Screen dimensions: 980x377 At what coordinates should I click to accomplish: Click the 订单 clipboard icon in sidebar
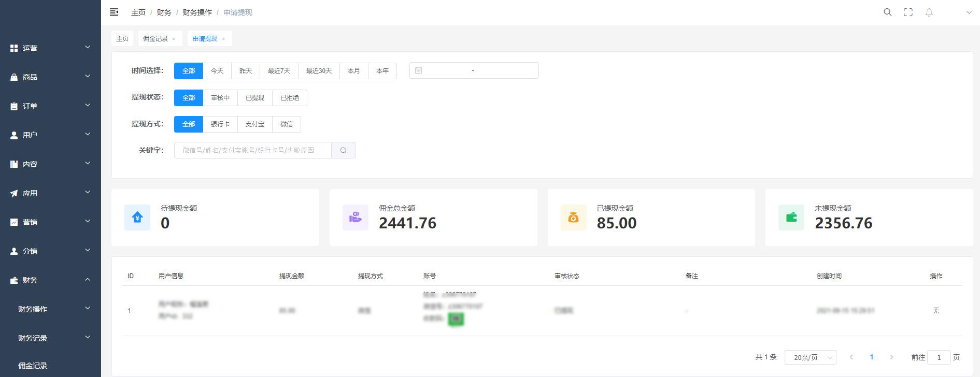click(x=14, y=106)
